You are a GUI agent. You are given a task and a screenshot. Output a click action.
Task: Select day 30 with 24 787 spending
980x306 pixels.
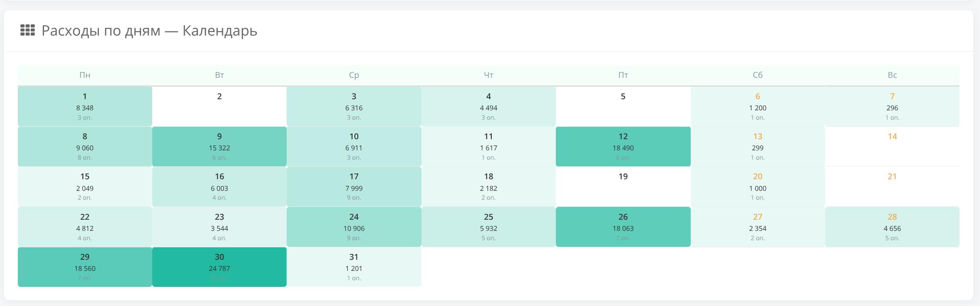219,267
